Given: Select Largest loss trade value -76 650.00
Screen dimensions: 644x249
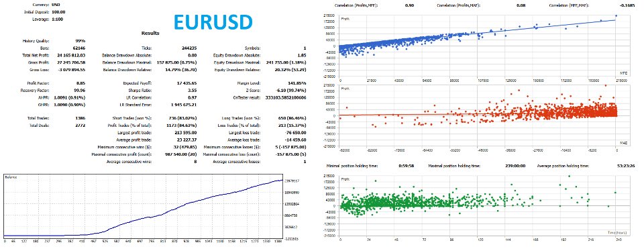Looking at the screenshot, I should coord(295,132).
